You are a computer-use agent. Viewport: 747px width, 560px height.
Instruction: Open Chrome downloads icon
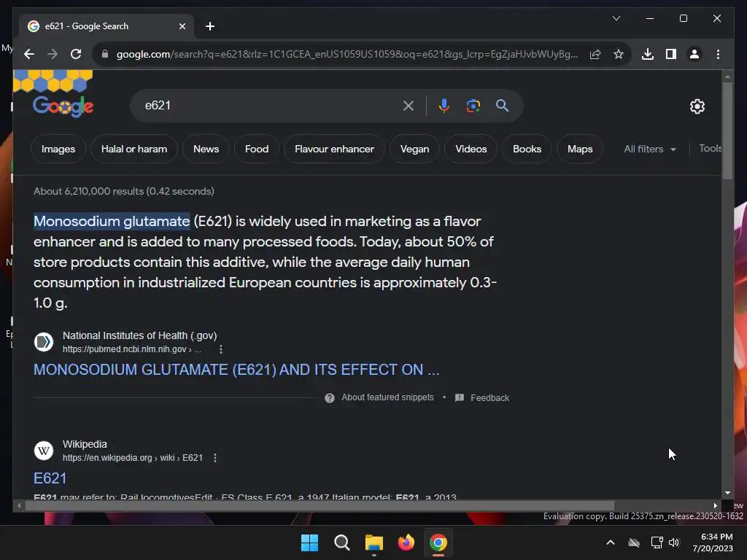click(648, 54)
